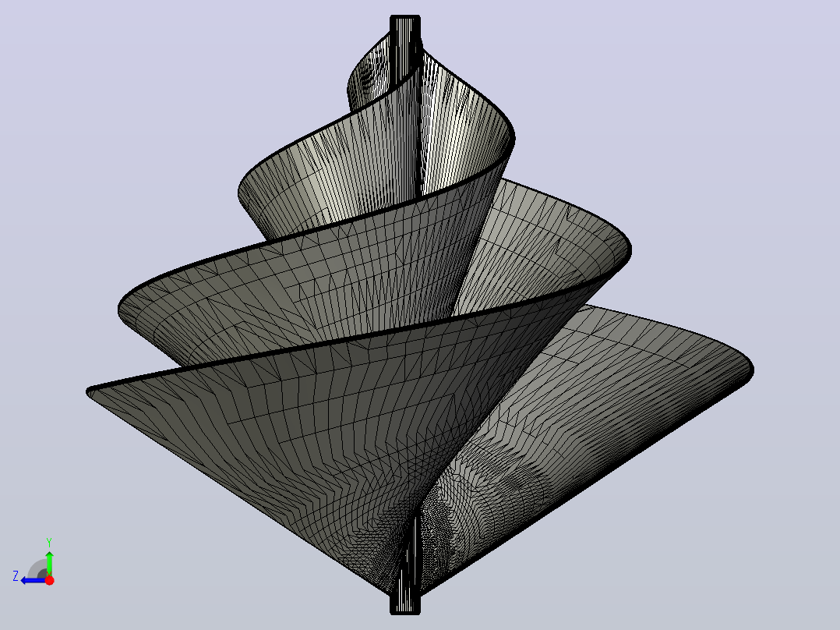
Task: Click the "Z" axis label text
Action: click(16, 576)
